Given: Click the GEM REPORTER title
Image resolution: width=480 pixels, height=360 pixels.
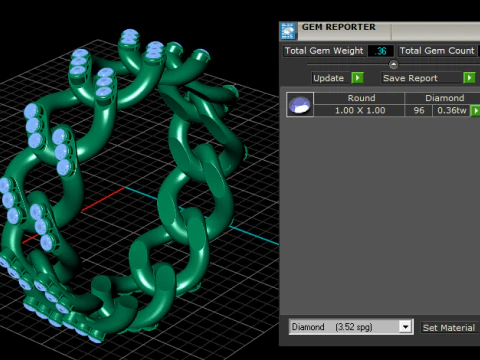Looking at the screenshot, I should (339, 27).
